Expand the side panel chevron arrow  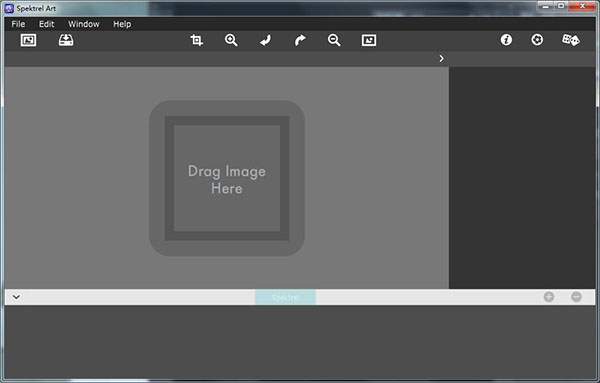[x=442, y=59]
